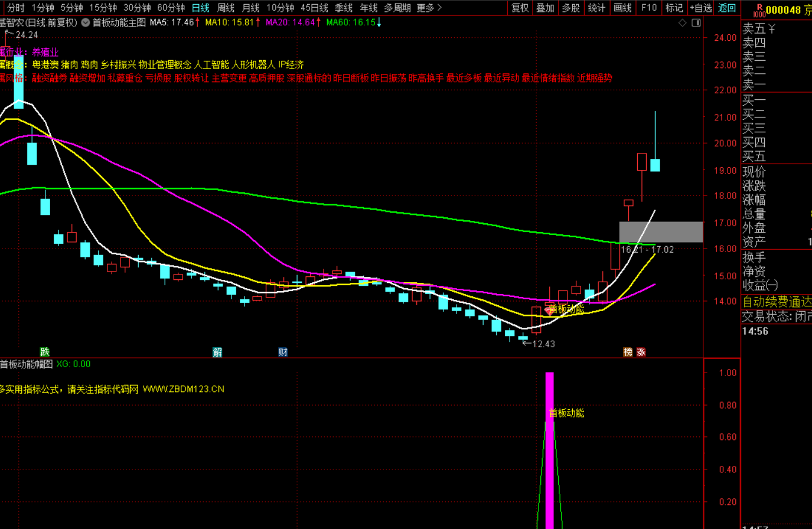
Task: Open the indicator dropdown beside 首板动能主图
Action: point(86,22)
